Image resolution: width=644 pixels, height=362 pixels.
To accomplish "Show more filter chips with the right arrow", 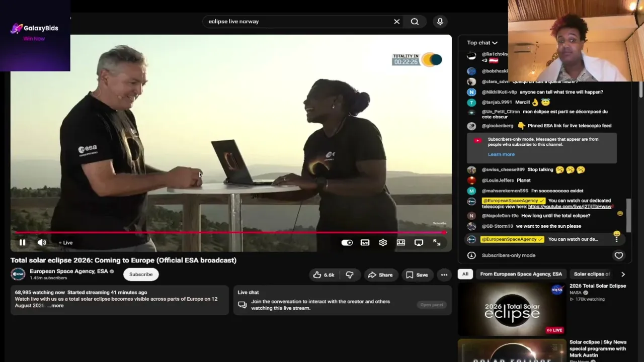I will (623, 274).
